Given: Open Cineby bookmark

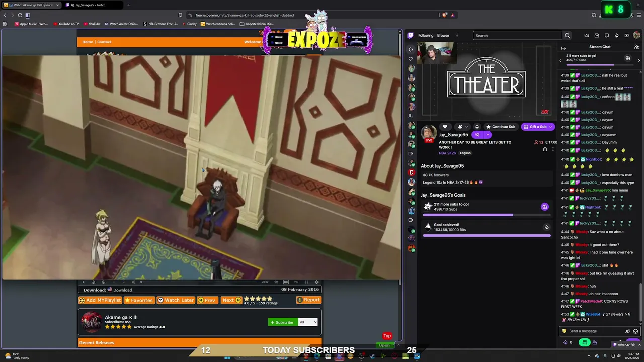Looking at the screenshot, I should [x=189, y=24].
